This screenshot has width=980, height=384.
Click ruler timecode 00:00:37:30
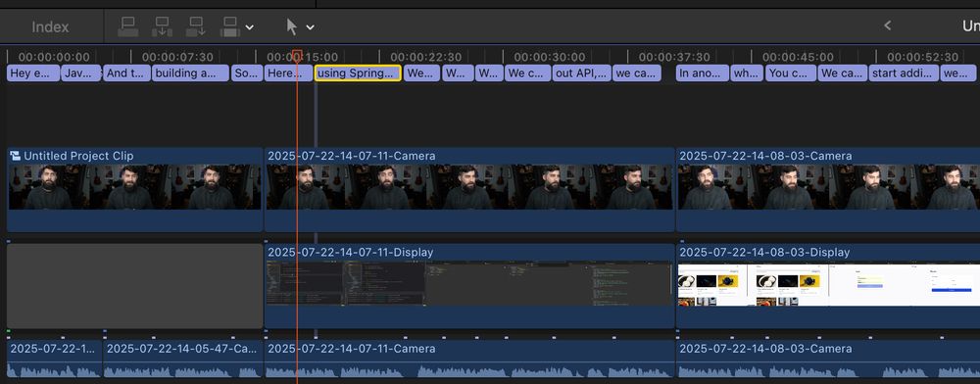674,57
